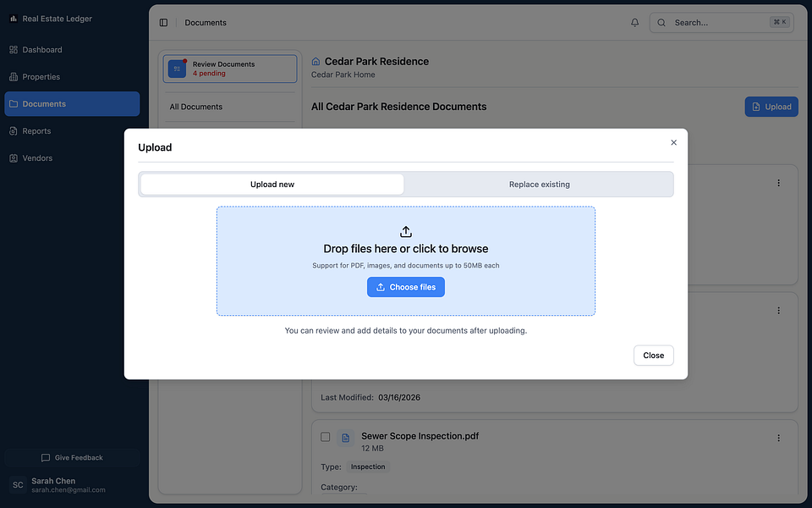
Task: Click the Give Feedback chat icon
Action: tap(46, 458)
